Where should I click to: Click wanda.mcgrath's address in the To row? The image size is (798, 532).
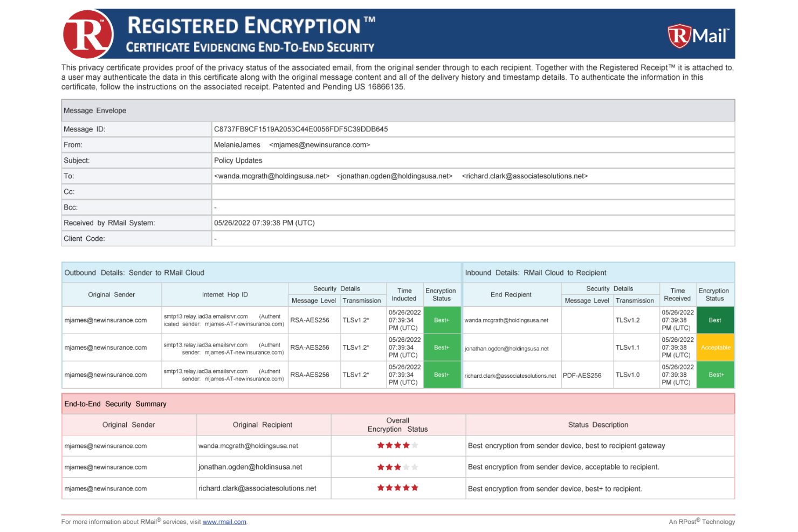pos(272,176)
